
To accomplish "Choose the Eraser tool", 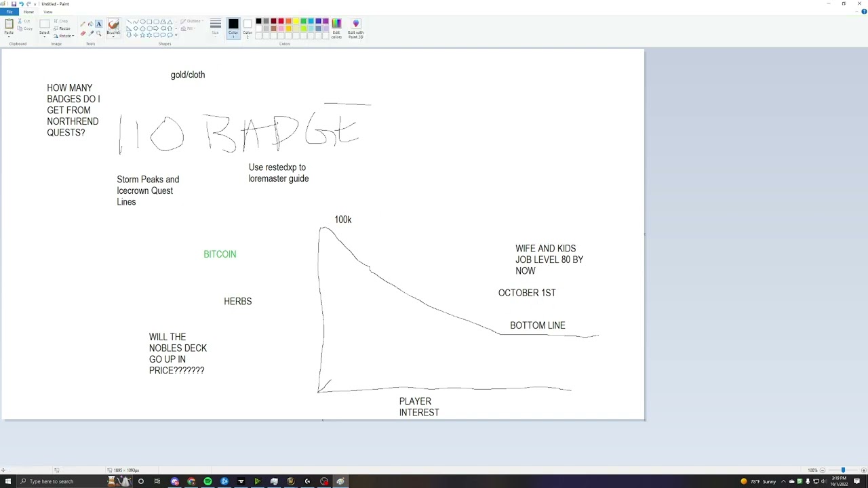I will click(x=83, y=33).
